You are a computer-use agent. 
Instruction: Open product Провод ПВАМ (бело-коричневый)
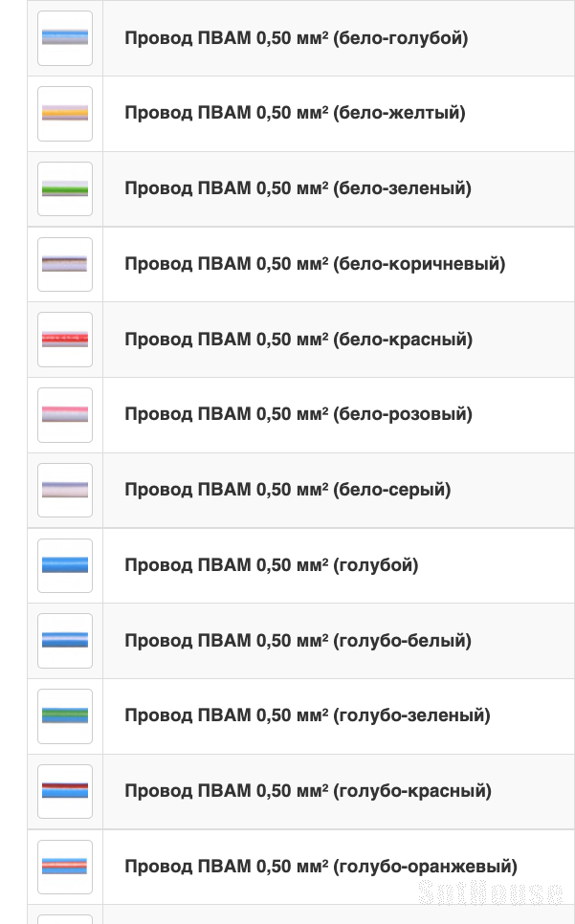[x=315, y=264]
